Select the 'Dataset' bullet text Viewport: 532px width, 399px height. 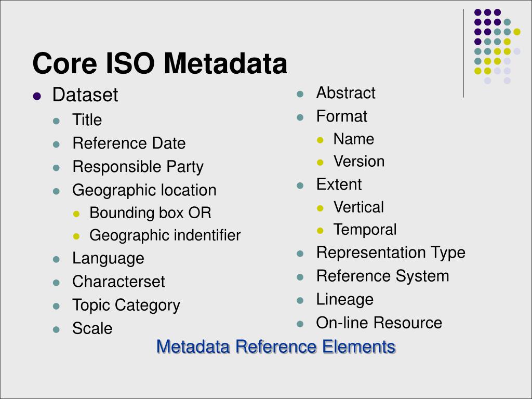point(85,95)
